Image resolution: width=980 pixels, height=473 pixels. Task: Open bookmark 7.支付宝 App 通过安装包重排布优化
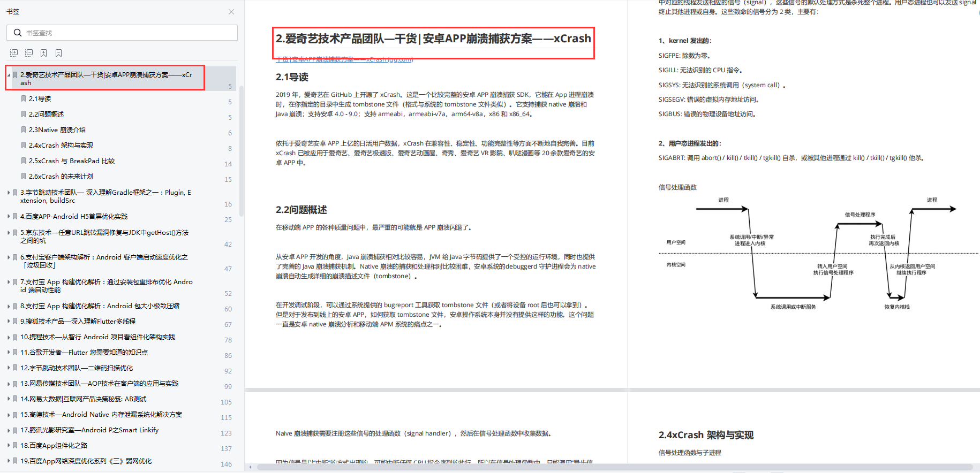tap(107, 286)
